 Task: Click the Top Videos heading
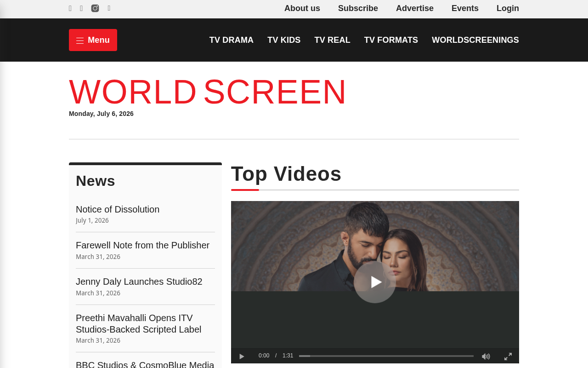pyautogui.click(x=286, y=174)
